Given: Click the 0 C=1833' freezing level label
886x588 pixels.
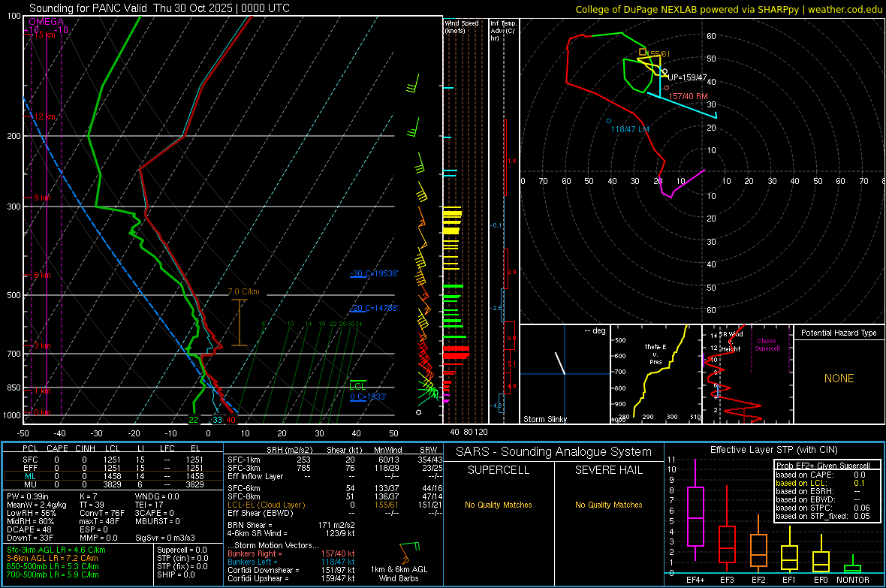Looking at the screenshot, I should point(368,397).
